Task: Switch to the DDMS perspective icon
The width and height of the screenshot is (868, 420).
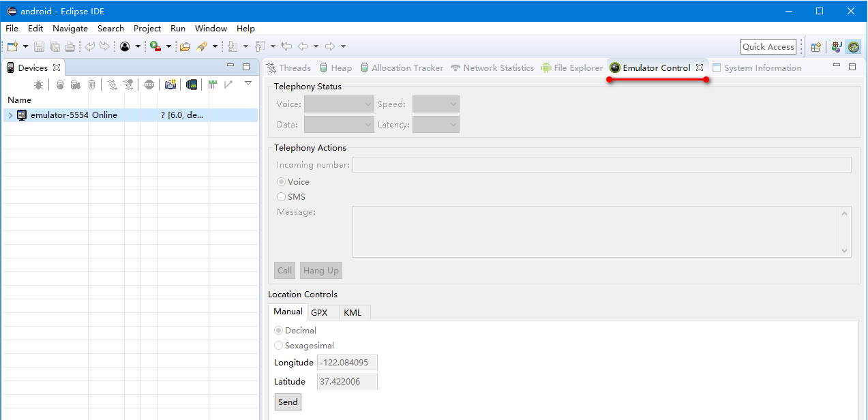Action: 854,47
